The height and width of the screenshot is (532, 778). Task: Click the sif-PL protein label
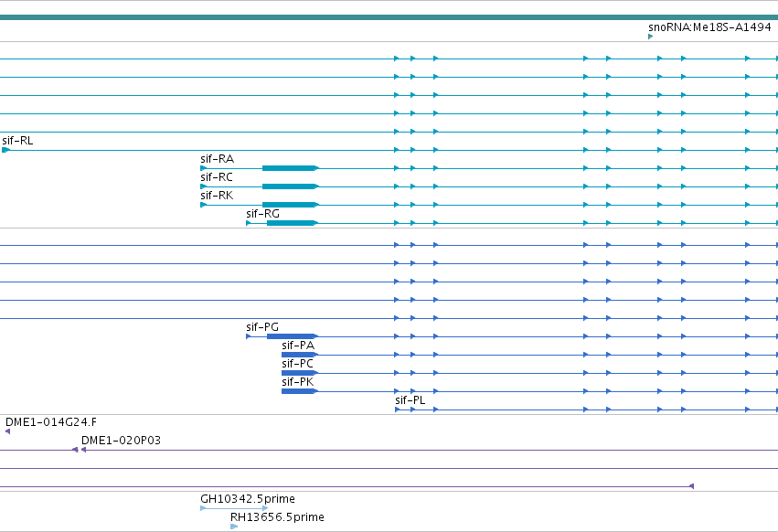410,400
